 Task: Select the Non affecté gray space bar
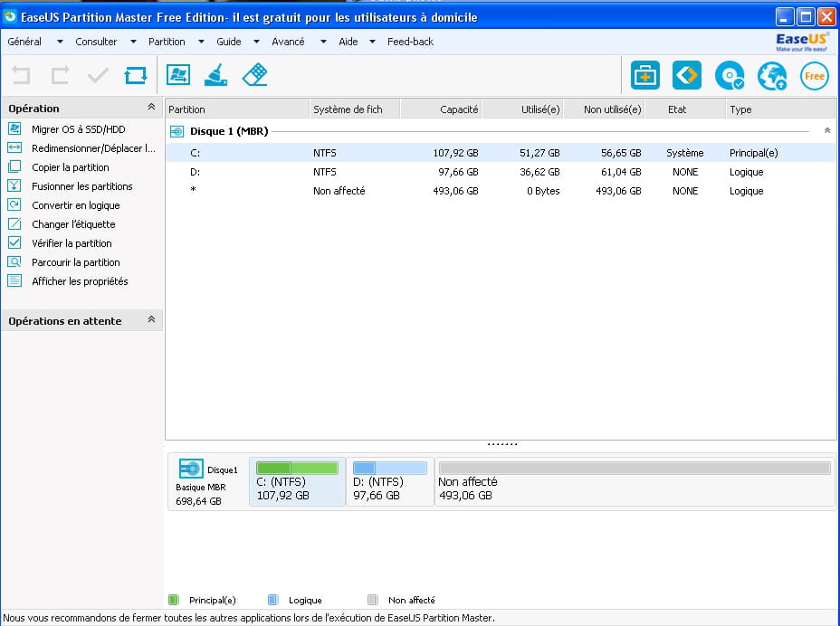point(635,468)
